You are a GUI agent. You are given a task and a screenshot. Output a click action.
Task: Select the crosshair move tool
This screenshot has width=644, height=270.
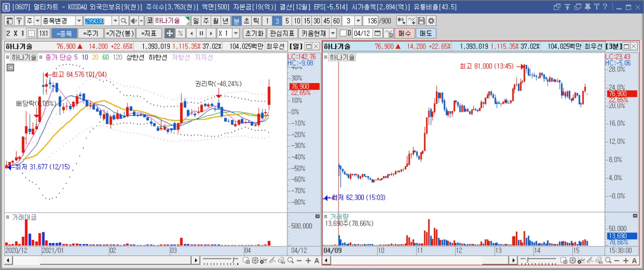[x=169, y=33]
